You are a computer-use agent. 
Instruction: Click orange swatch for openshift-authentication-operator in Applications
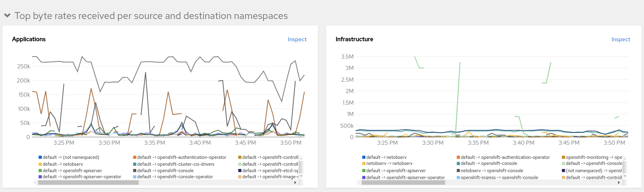click(x=135, y=157)
